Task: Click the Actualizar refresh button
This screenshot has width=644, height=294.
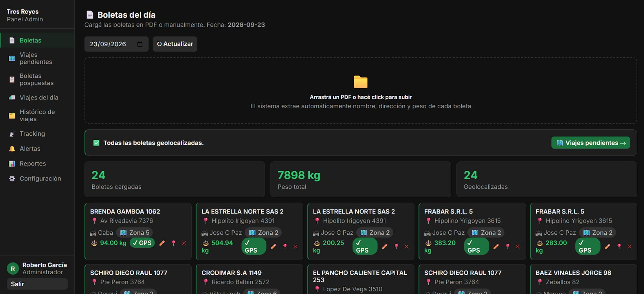Action: pos(175,44)
